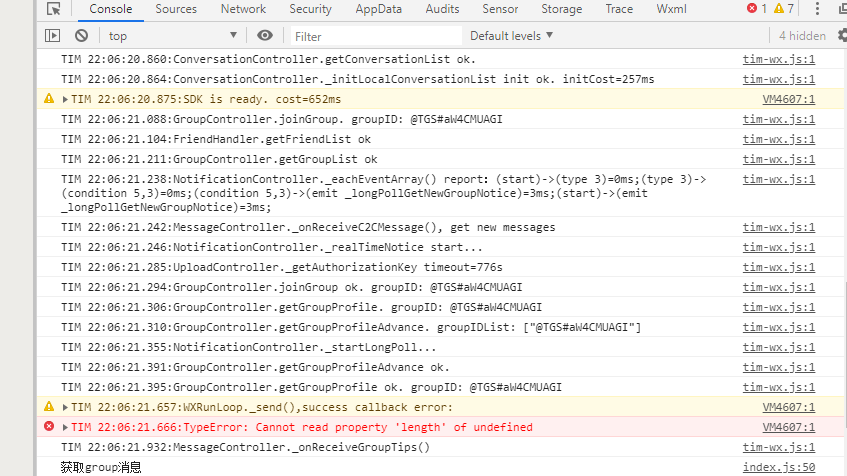This screenshot has width=847, height=476.
Task: Open tim-wx.js:1 link for getFriendList ok
Action: [778, 139]
